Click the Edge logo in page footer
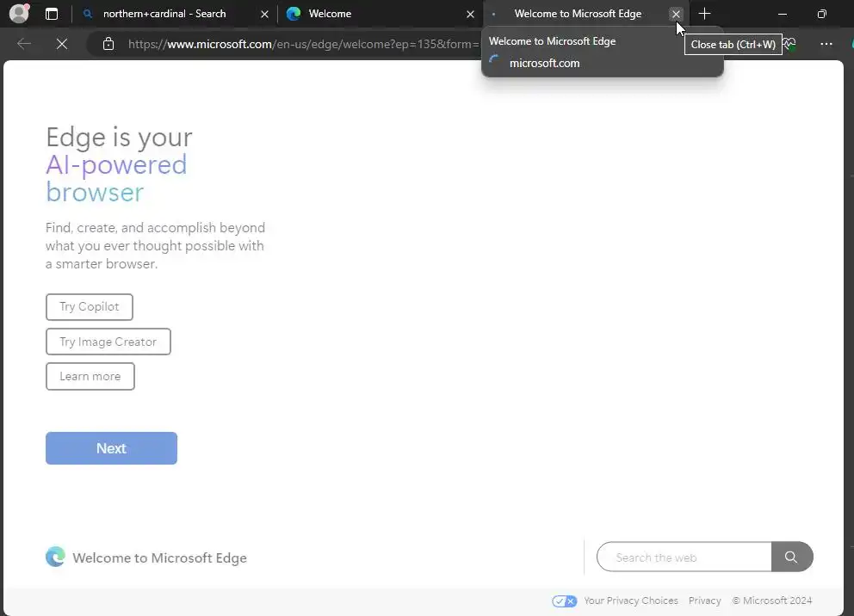Screen dimensions: 854x616 pos(55,557)
